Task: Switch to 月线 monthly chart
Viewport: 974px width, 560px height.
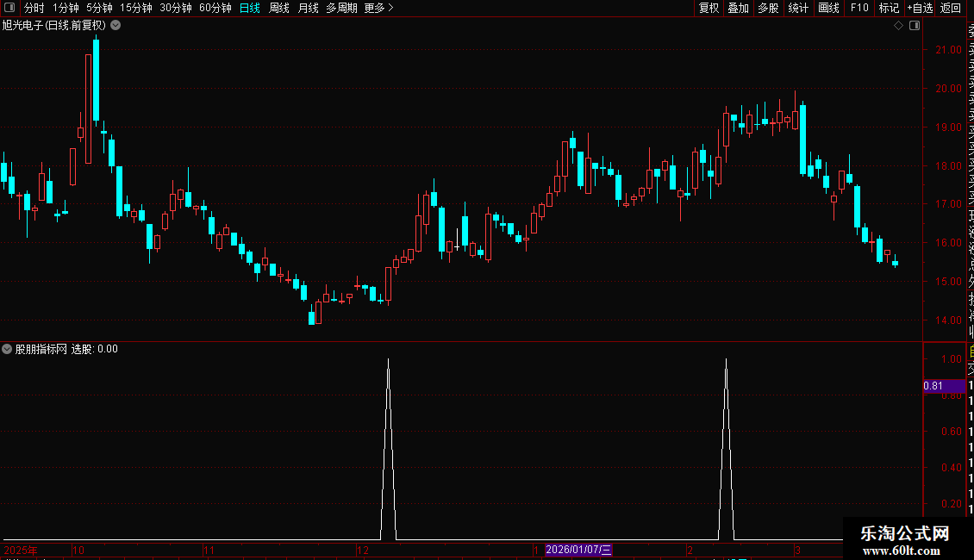Action: click(x=308, y=8)
